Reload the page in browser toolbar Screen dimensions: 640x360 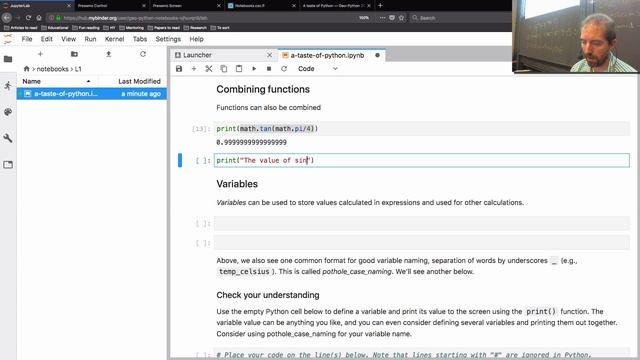click(x=28, y=18)
